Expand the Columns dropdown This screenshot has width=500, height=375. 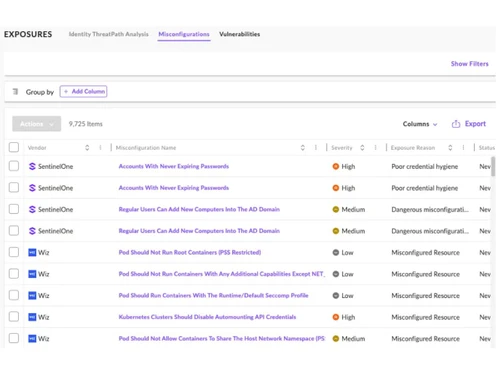420,124
